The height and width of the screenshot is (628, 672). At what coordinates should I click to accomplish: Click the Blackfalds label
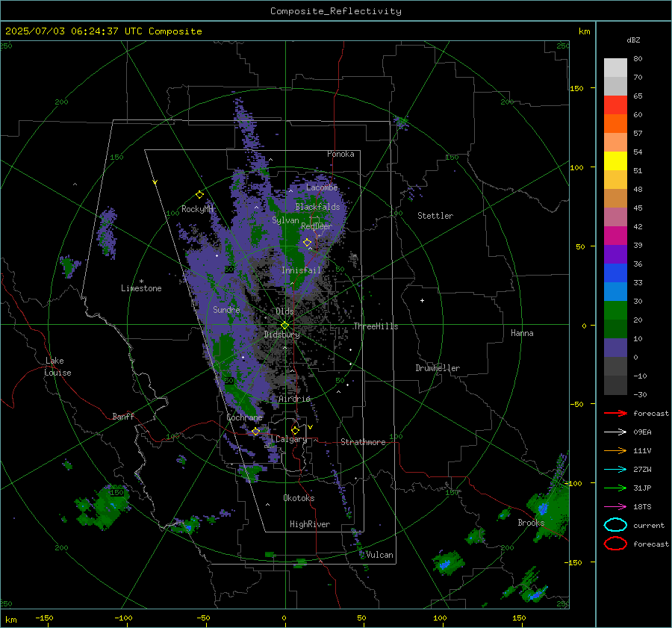[317, 207]
